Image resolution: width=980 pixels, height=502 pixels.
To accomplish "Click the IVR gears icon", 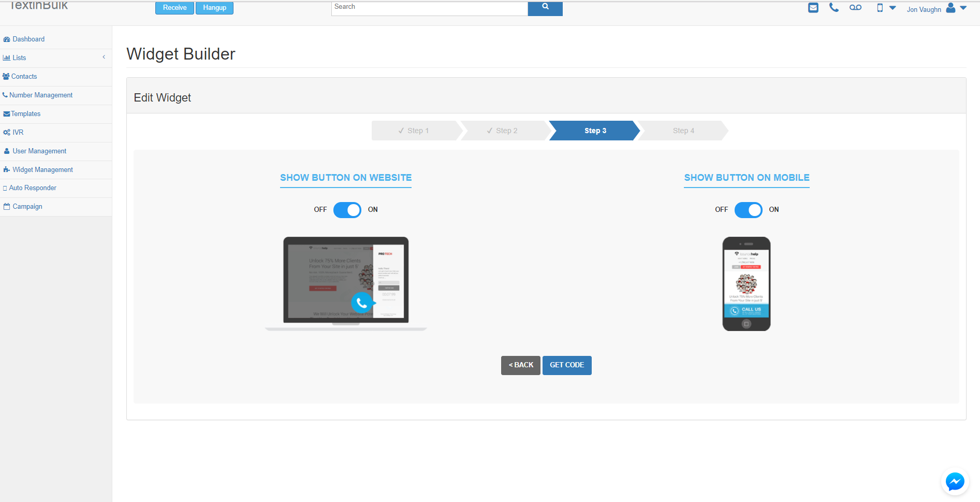I will click(x=7, y=133).
